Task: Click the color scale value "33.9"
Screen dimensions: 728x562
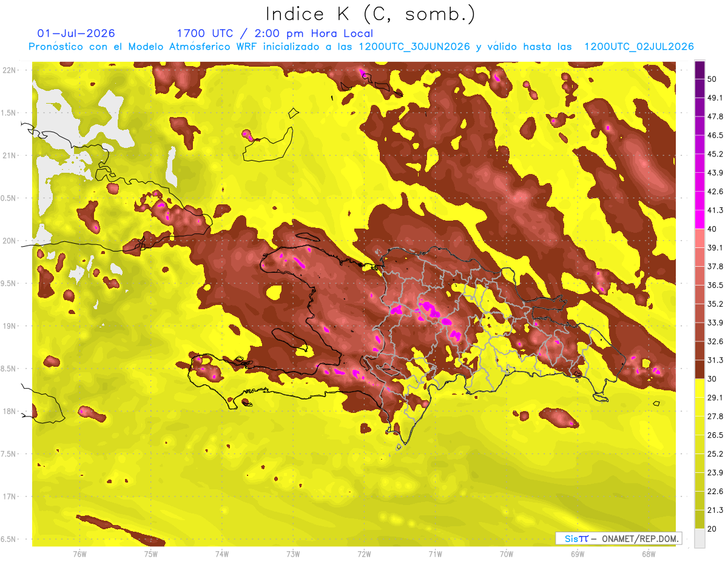Action: pos(715,323)
